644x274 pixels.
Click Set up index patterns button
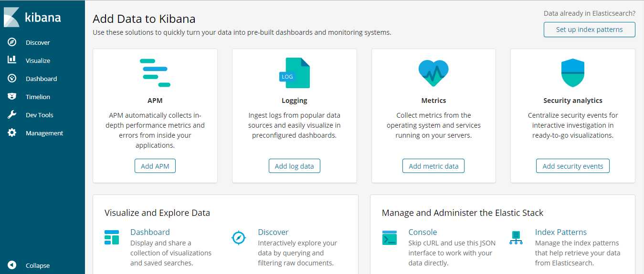[590, 30]
